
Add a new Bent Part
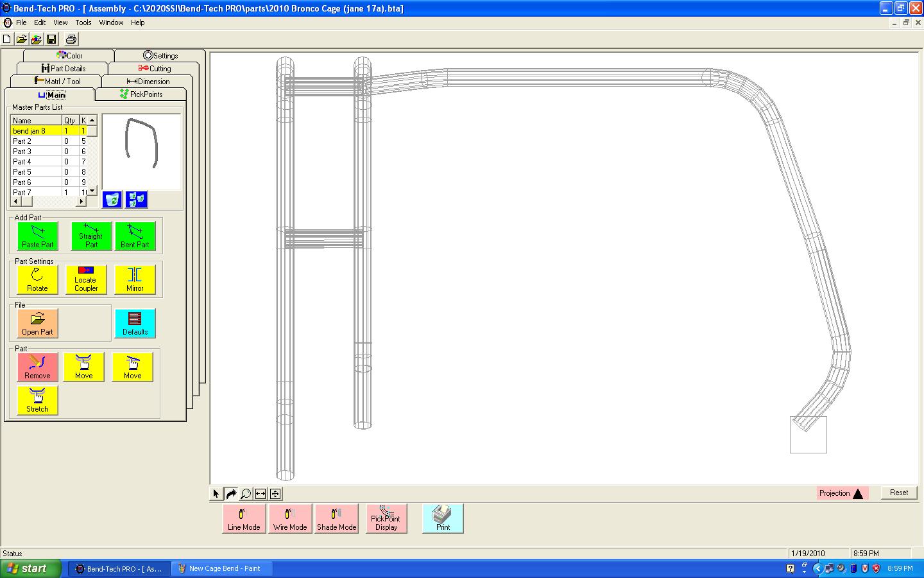click(x=135, y=236)
